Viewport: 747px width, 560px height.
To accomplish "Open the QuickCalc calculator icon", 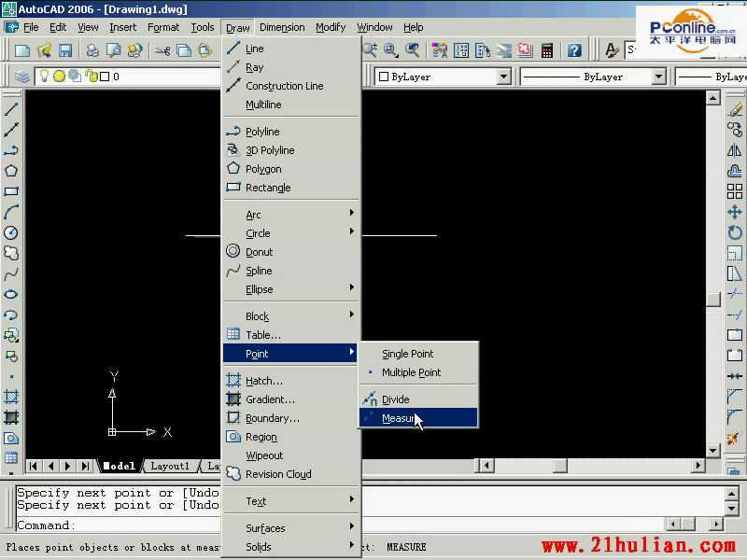I will (547, 50).
